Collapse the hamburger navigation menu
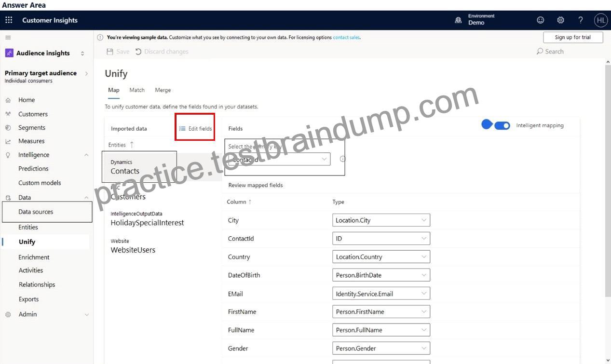 tap(8, 38)
